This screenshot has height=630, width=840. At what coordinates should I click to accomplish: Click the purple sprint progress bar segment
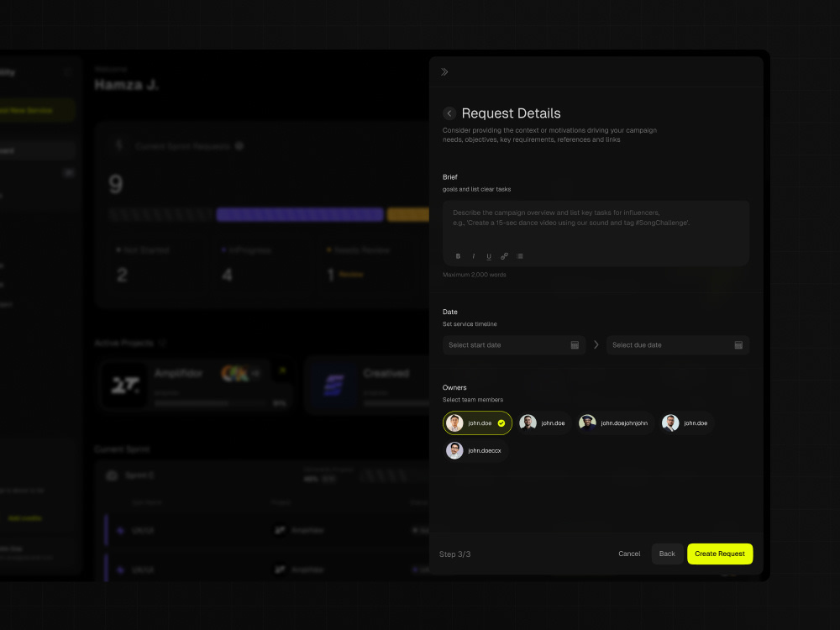(300, 215)
